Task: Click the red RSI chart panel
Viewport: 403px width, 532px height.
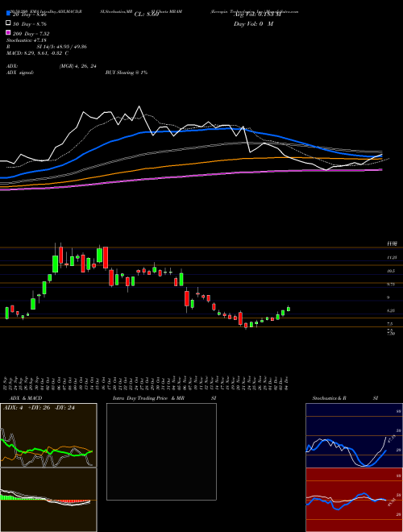Action: pyautogui.click(x=354, y=500)
